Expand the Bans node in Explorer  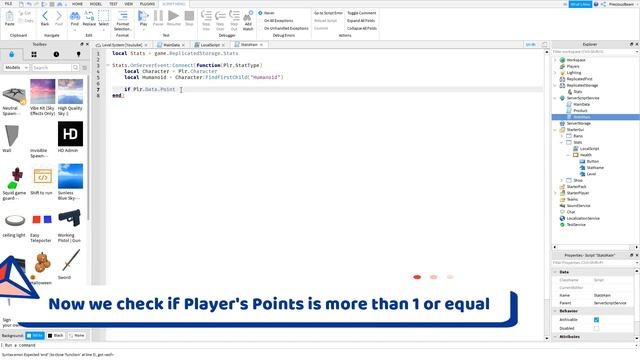coord(562,136)
